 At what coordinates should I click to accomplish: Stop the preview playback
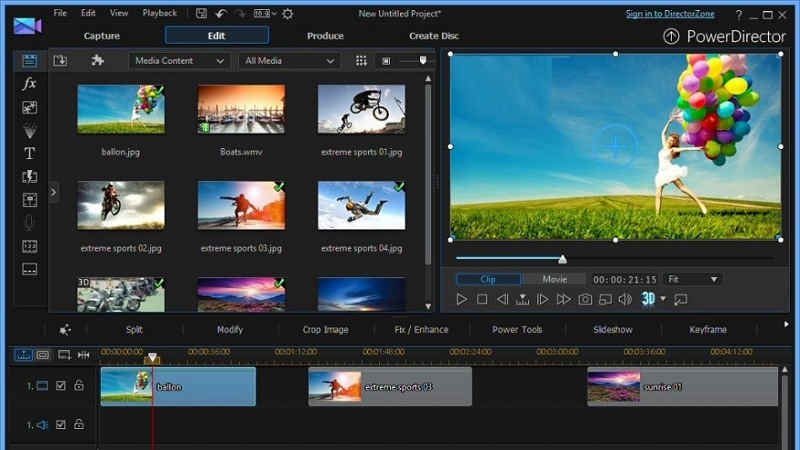[482, 299]
